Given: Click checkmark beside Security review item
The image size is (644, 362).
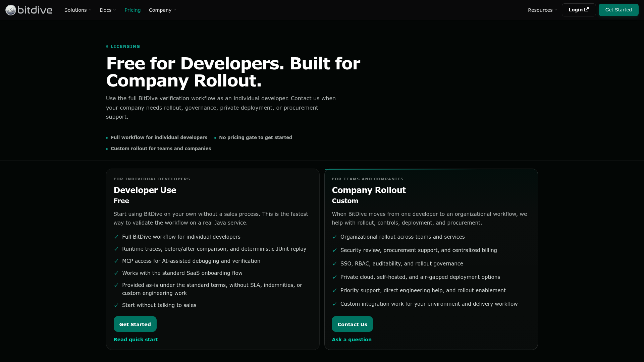Looking at the screenshot, I should click(x=334, y=250).
